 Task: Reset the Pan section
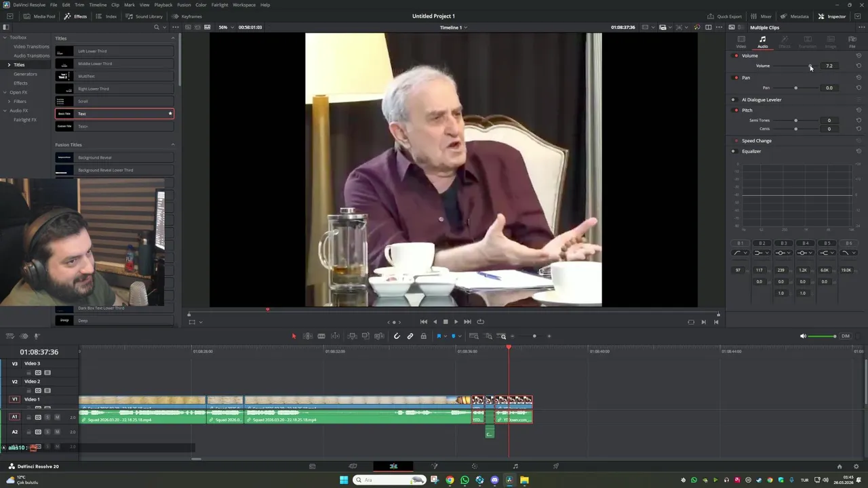(x=859, y=77)
